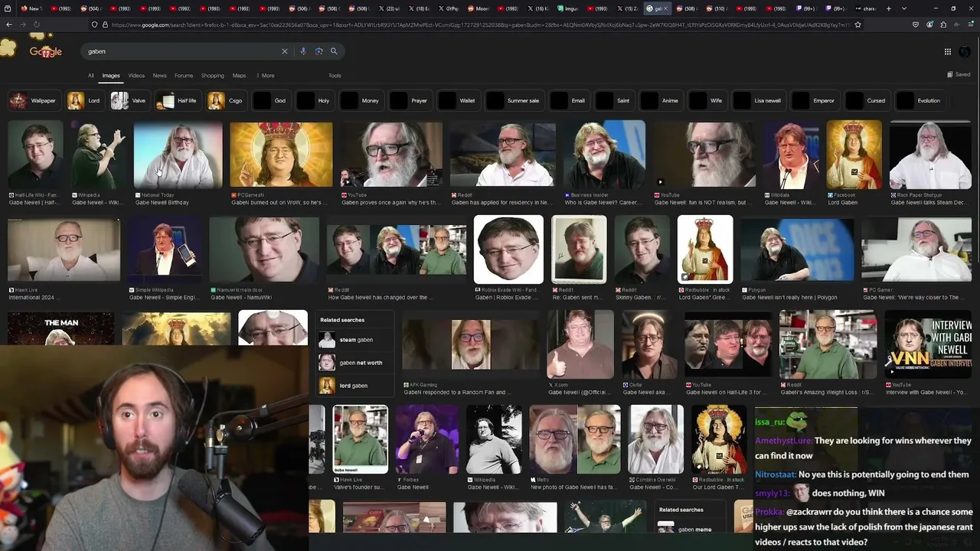Open the Firefox hamburger menu
This screenshot has height=551, width=980.
pyautogui.click(x=970, y=24)
